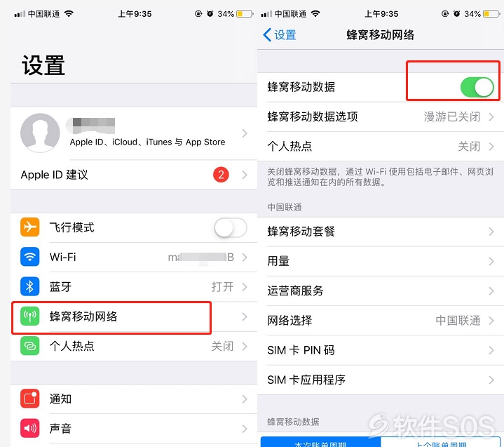Tap the blue Wi-Fi icon
This screenshot has height=447, width=504.
(x=30, y=257)
